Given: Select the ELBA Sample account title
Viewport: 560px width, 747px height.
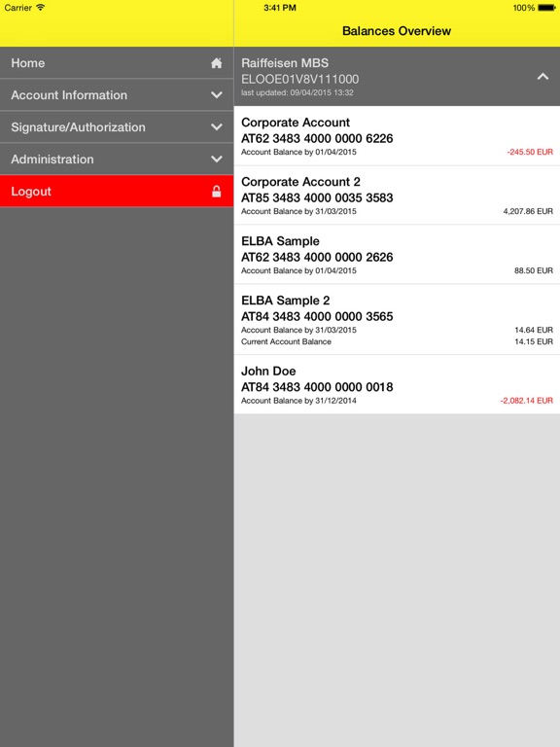Looking at the screenshot, I should click(280, 241).
